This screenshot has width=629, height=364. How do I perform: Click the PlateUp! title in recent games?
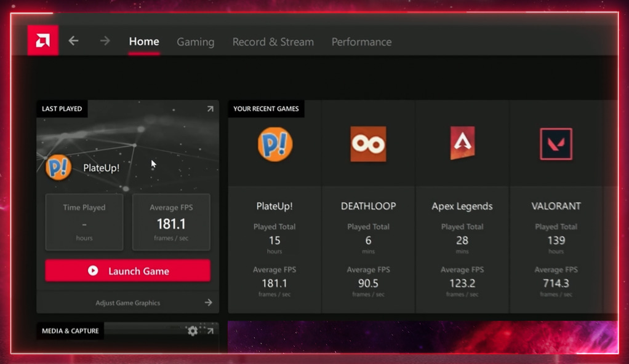(274, 206)
